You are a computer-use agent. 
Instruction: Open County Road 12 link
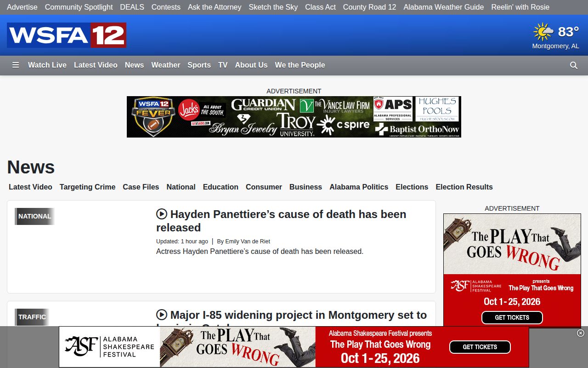369,7
